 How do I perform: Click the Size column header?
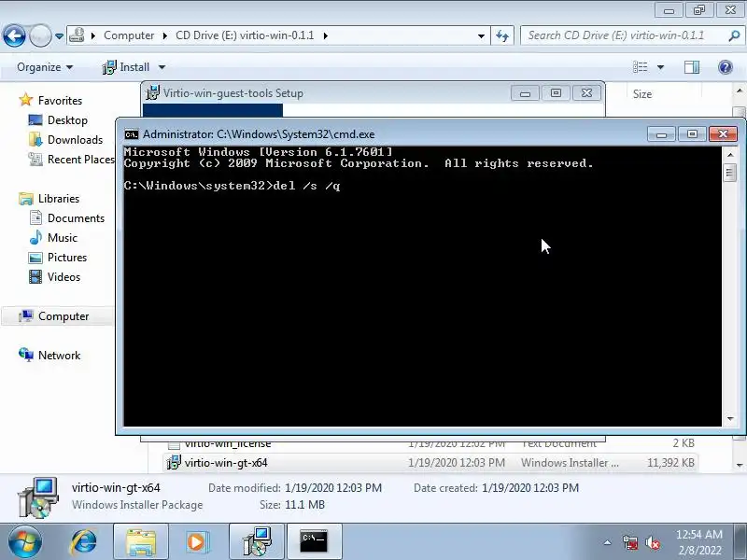coord(642,94)
